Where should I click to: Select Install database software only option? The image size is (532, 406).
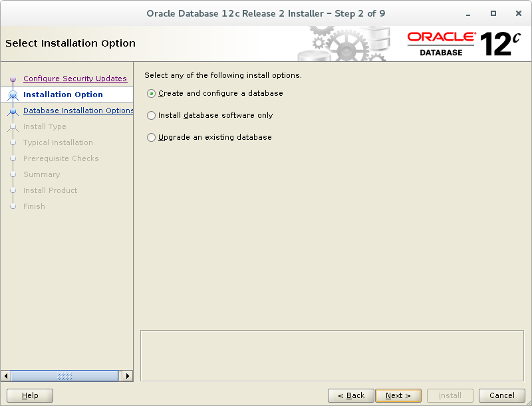(209, 115)
